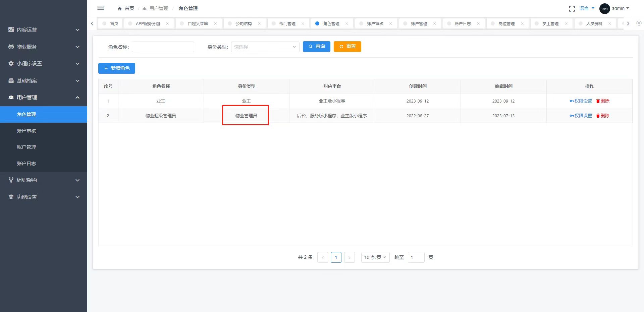Expand the 功能设置 menu

pos(77,197)
